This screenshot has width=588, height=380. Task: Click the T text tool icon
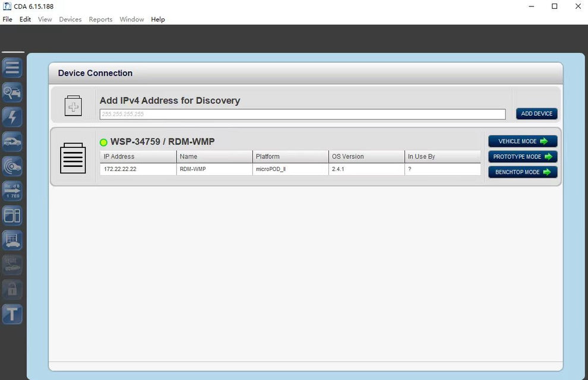click(x=12, y=314)
